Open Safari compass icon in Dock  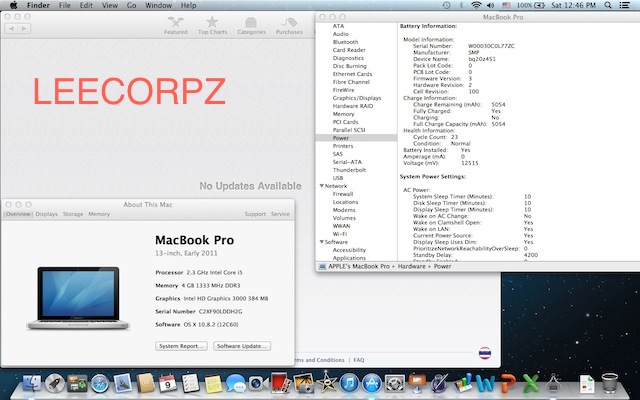point(100,384)
